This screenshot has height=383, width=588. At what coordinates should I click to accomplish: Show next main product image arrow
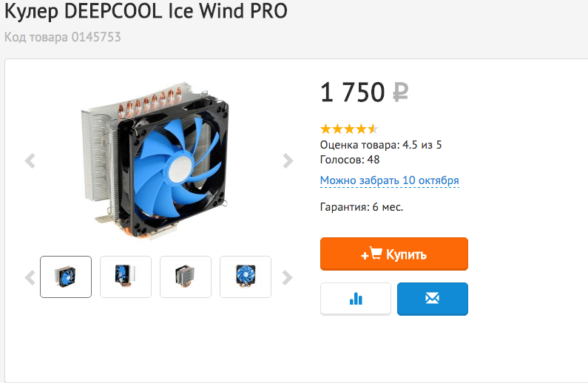click(288, 160)
